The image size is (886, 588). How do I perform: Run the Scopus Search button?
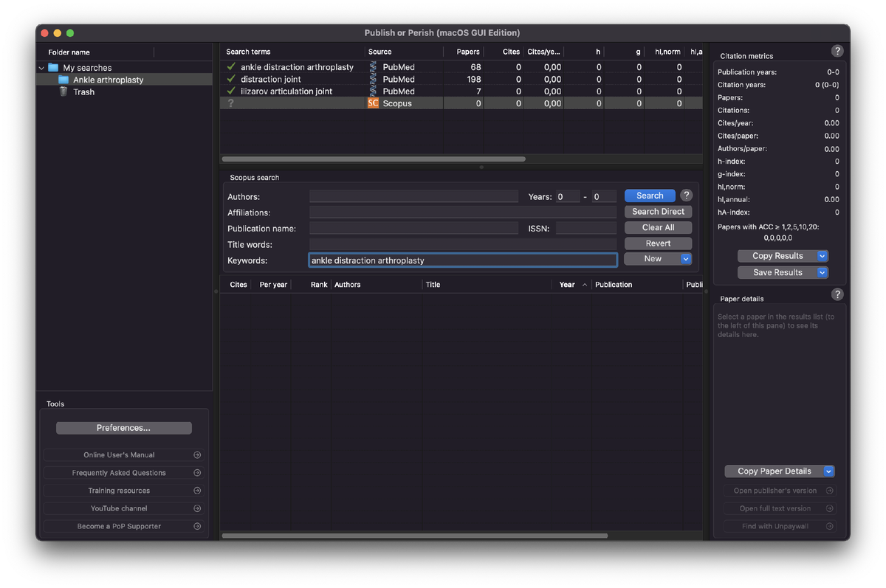point(650,196)
